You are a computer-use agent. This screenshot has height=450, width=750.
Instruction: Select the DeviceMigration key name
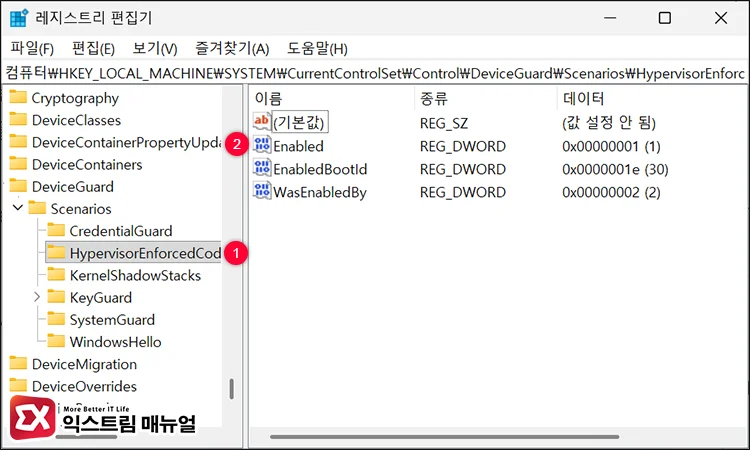pyautogui.click(x=84, y=364)
